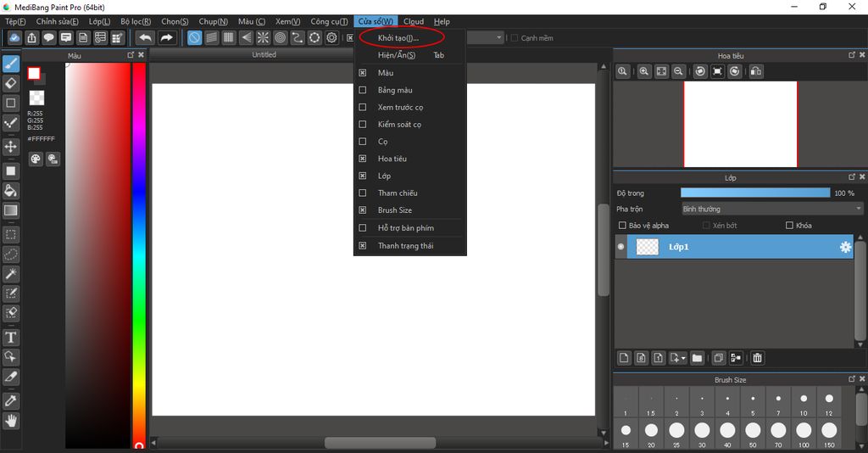Viewport: 868px width, 453px height.
Task: Enable the concentric circle snap guide
Action: click(x=280, y=37)
